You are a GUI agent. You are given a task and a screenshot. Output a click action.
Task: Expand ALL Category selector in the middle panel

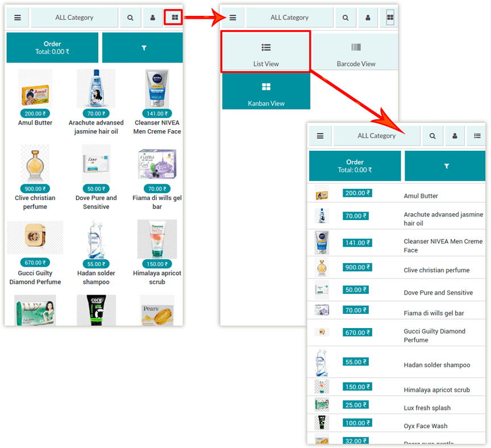pyautogui.click(x=289, y=18)
